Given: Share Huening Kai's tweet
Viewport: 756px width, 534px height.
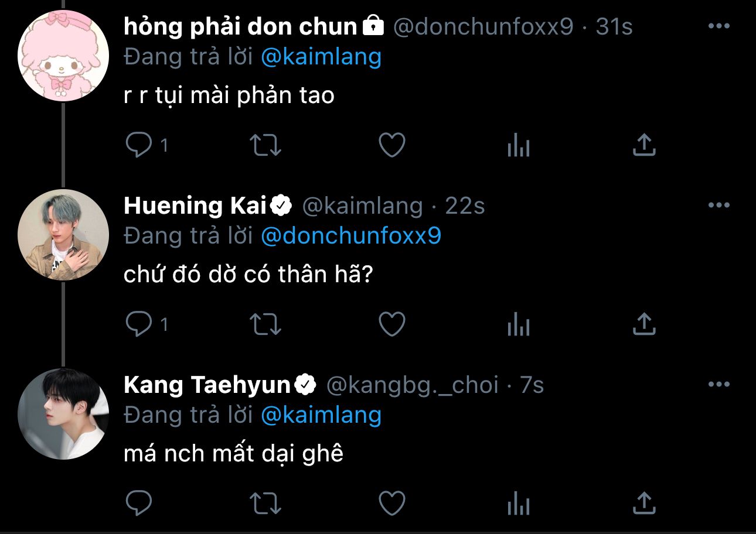Looking at the screenshot, I should pos(643,324).
